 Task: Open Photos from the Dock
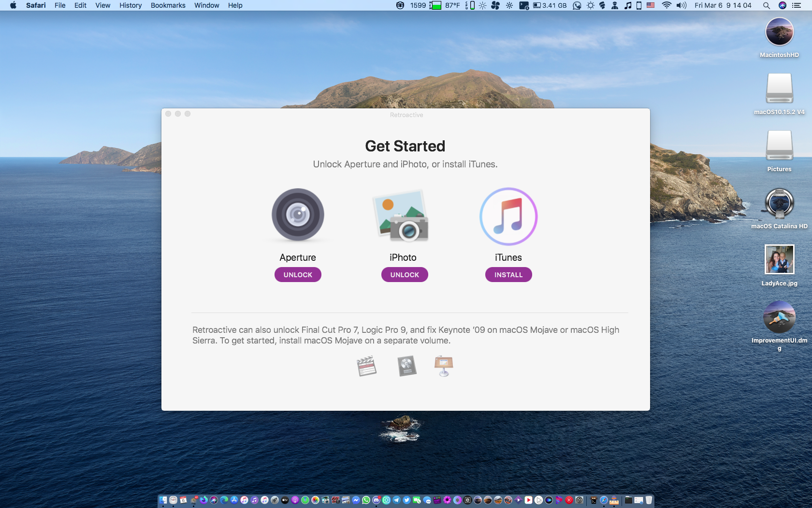(315, 500)
